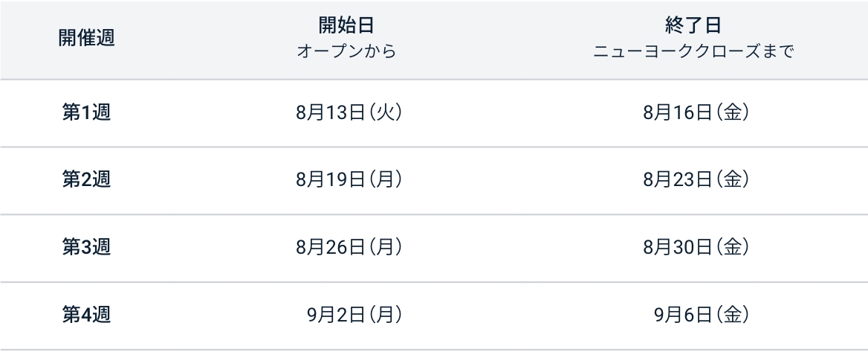The width and height of the screenshot is (868, 352).
Task: Click end date 9月6日(金)
Action: pos(702,316)
